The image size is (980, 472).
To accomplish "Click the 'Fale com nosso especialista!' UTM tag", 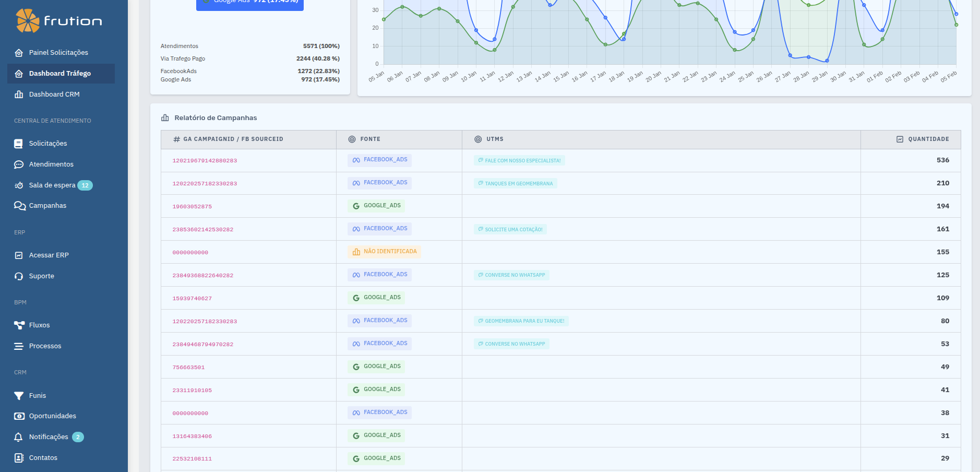I will coord(519,161).
